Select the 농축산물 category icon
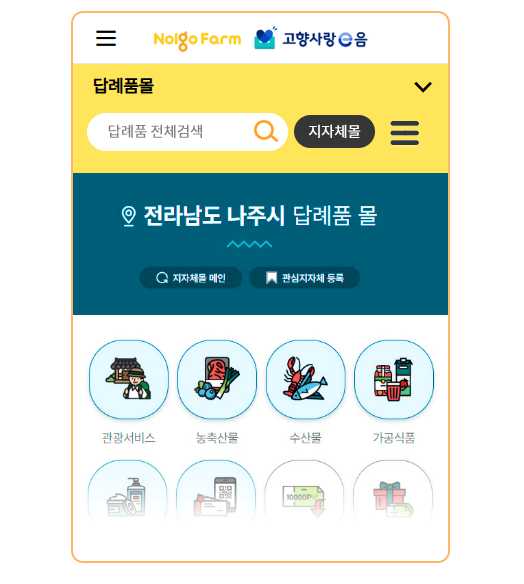Image resolution: width=524 pixels, height=584 pixels. coord(217,380)
